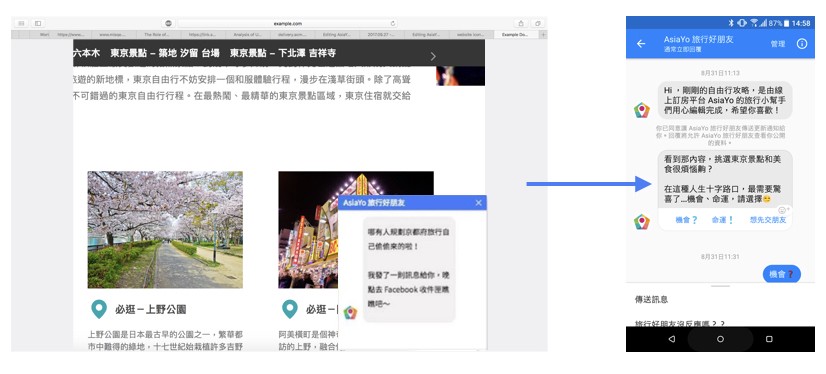Click the map pin icon under the night market photo
826x374 pixels.
[289, 309]
